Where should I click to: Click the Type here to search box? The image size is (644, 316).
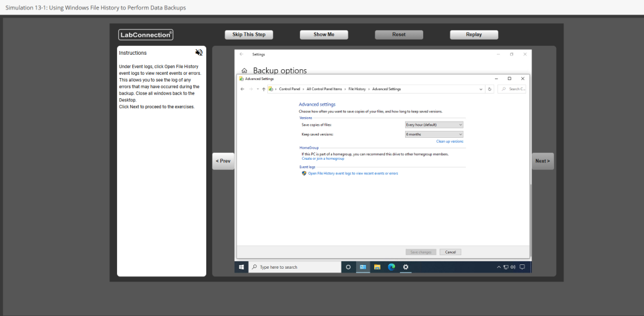point(294,267)
